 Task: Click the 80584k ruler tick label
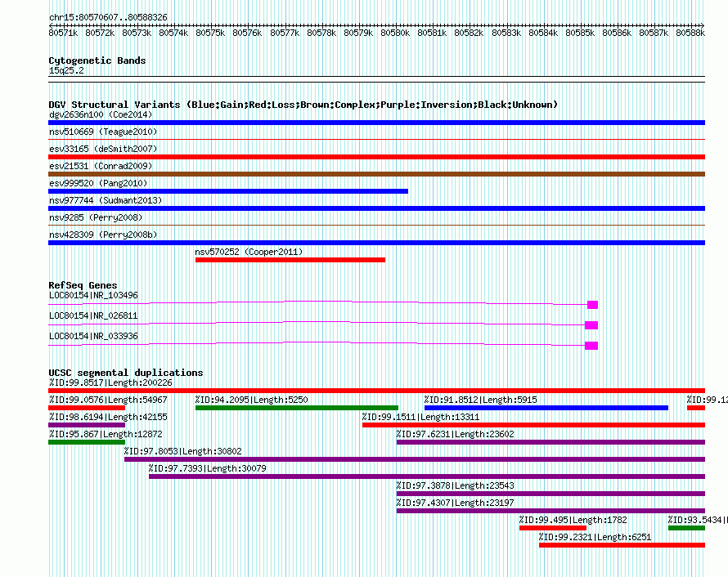pos(543,33)
